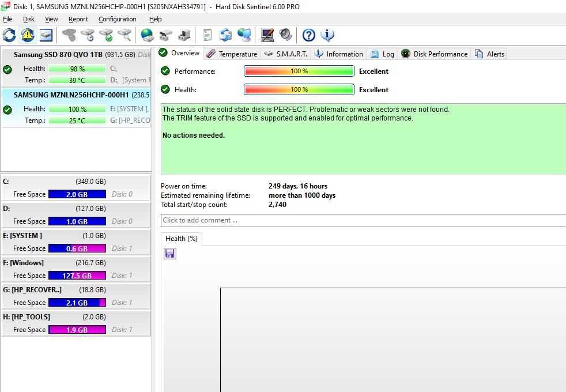Click the disk with clock toolbar icon
566x392 pixels.
pyautogui.click(x=88, y=35)
